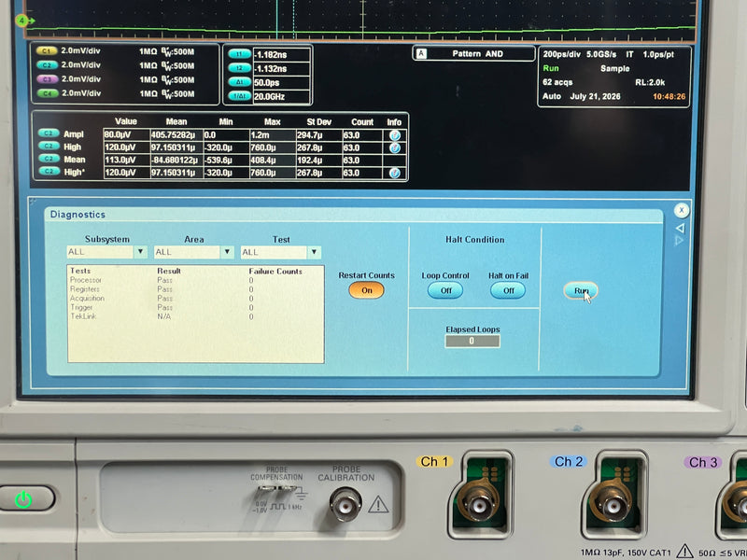747x560 pixels.
Task: Click lower greyed triangle arrow beside Diagnostics
Action: click(x=680, y=241)
